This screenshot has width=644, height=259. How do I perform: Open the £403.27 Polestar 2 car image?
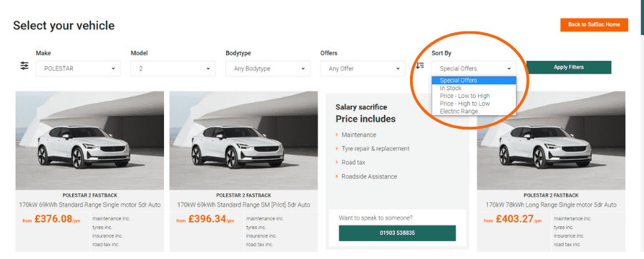coord(551,140)
